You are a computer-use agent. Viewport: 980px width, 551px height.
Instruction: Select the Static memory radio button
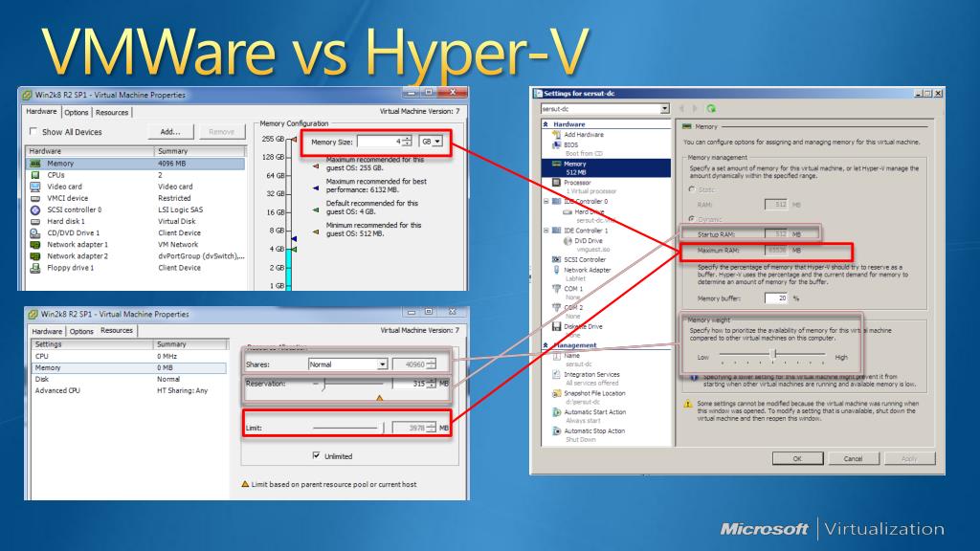(692, 189)
